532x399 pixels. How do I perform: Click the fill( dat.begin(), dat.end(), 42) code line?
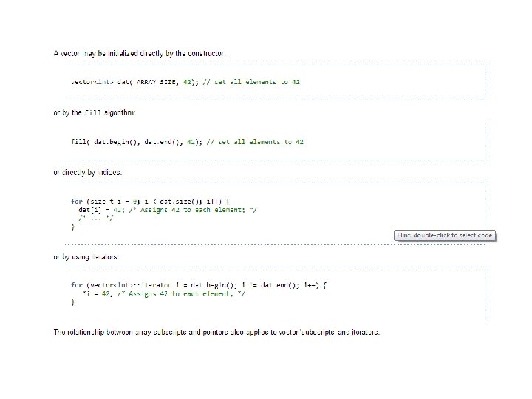tap(187, 142)
